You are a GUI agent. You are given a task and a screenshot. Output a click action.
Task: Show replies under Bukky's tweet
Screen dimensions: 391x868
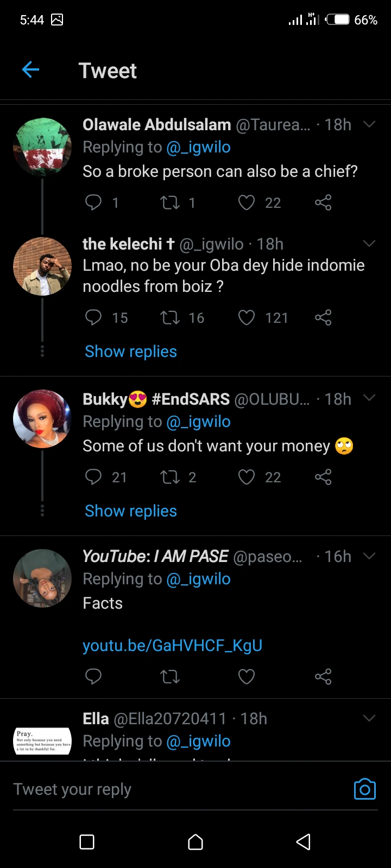pyautogui.click(x=131, y=511)
